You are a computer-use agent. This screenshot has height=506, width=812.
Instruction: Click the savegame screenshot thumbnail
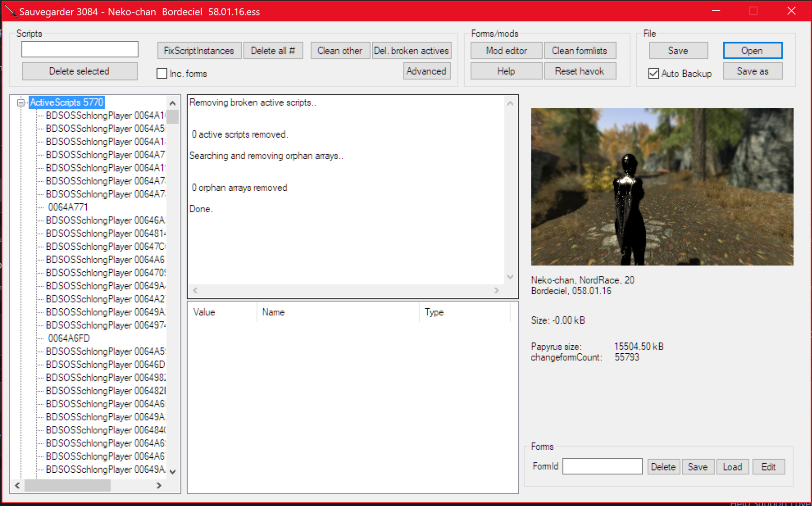click(662, 186)
